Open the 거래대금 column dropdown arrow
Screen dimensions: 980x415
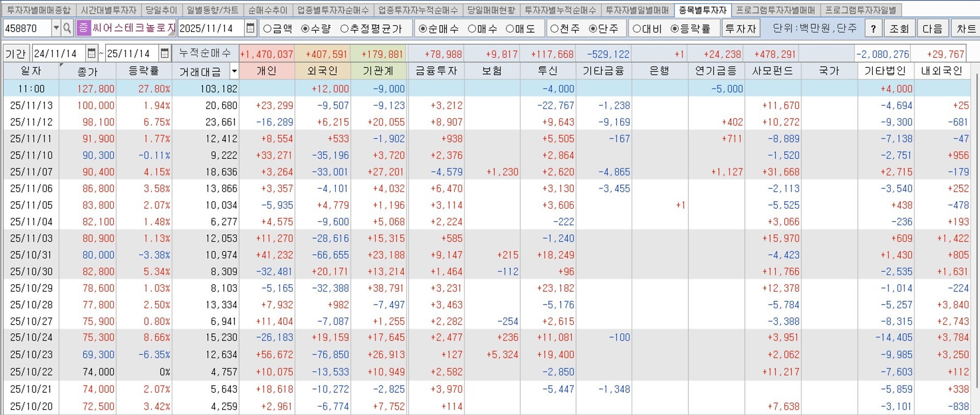pyautogui.click(x=234, y=71)
